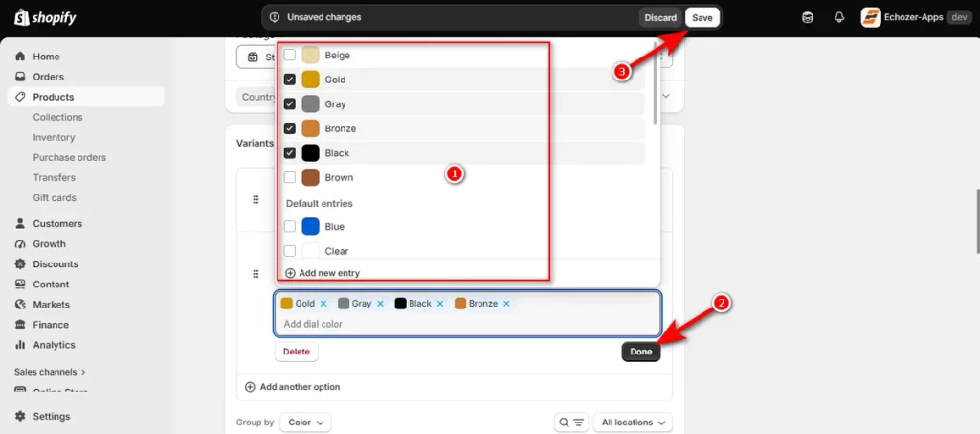Click the Beige color swatch
The image size is (980, 434).
(311, 55)
